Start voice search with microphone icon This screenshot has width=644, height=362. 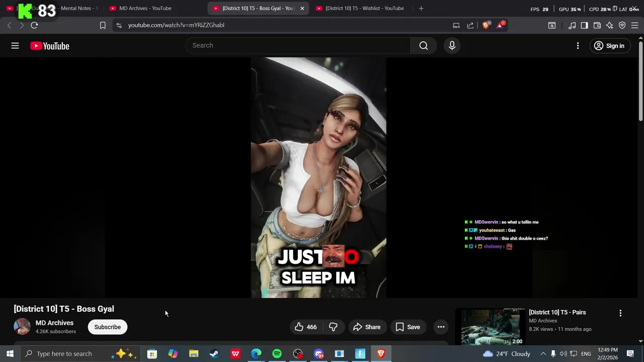pos(452,46)
